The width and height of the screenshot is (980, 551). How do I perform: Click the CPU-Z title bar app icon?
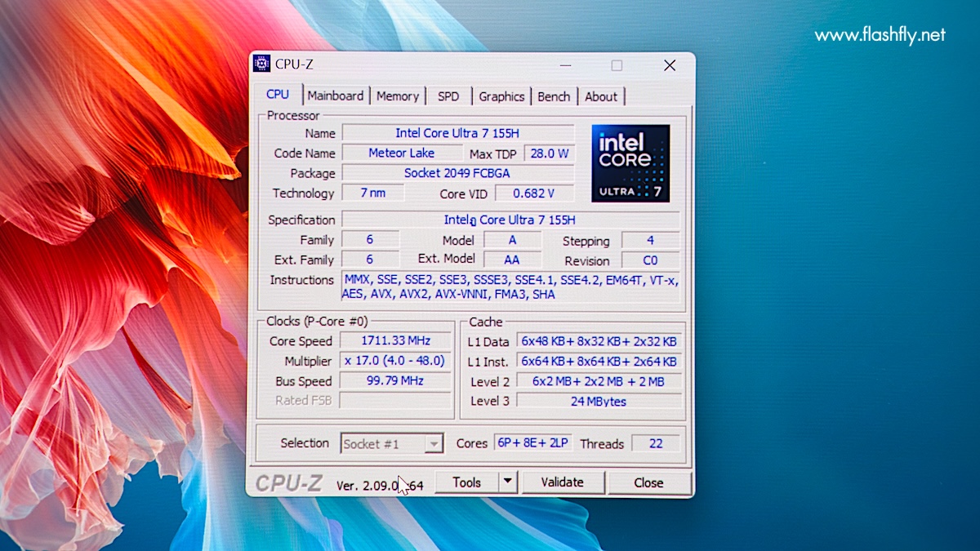pyautogui.click(x=261, y=64)
